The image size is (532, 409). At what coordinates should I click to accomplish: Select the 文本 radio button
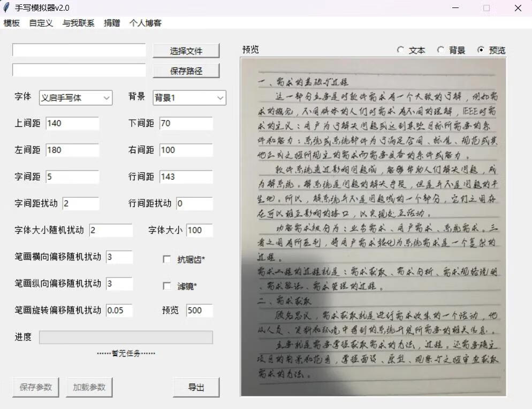tap(401, 50)
